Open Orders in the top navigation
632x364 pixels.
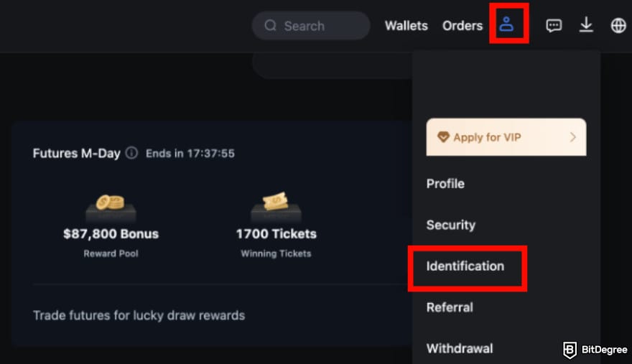463,26
